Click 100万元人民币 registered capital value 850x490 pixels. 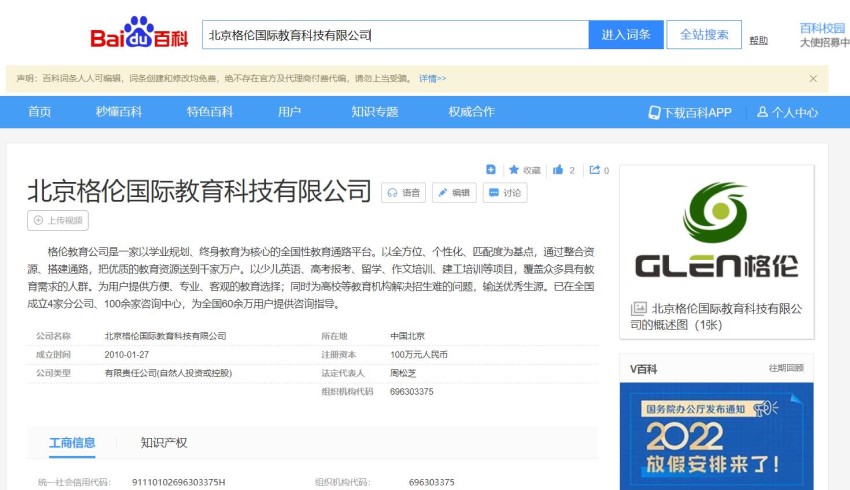[418, 354]
